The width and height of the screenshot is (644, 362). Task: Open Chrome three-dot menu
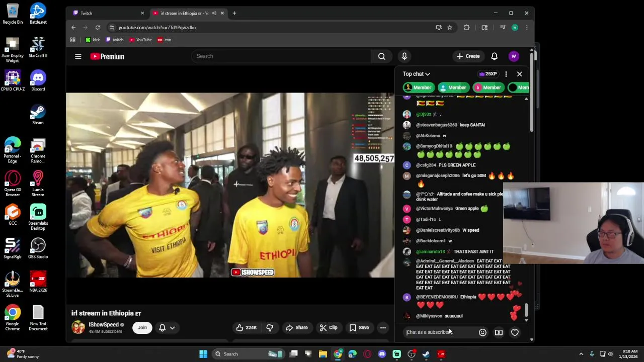click(527, 28)
